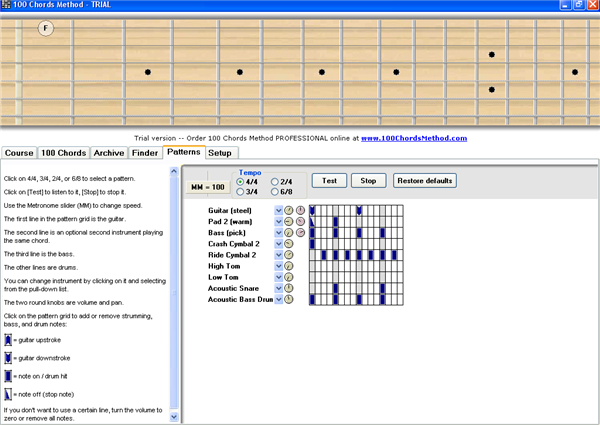Click the Restore defaults button
This screenshot has width=600, height=425.
click(425, 181)
